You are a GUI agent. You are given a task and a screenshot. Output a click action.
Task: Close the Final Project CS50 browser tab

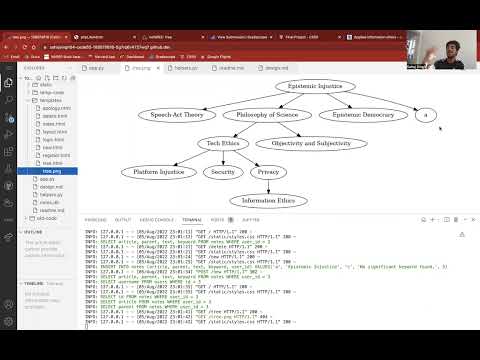pyautogui.click(x=339, y=37)
